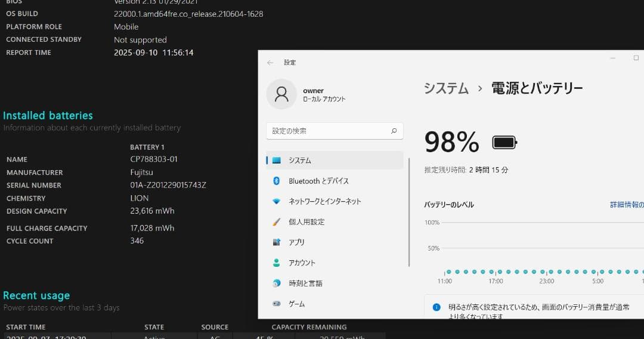Click the Settings sidebar scrollbar
644x339 pixels.
[409, 212]
